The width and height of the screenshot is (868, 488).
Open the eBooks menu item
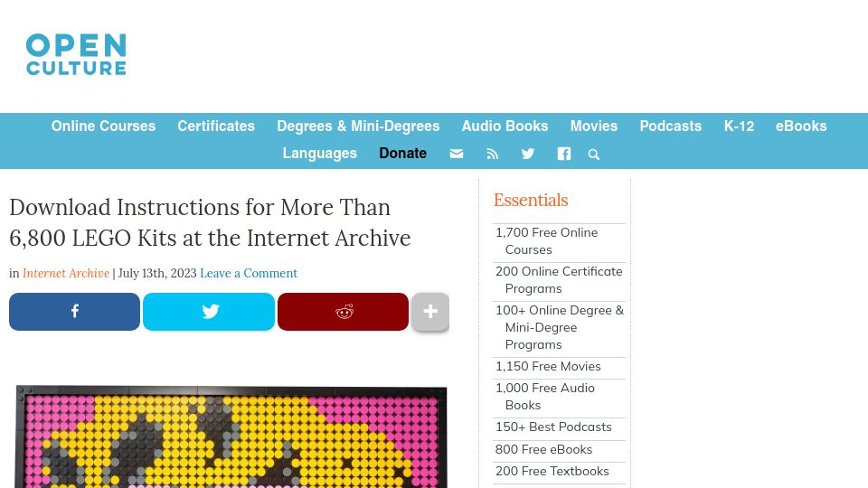pos(801,127)
